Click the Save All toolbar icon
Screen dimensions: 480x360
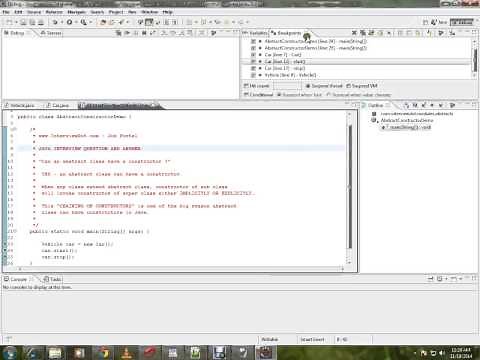pos(32,22)
